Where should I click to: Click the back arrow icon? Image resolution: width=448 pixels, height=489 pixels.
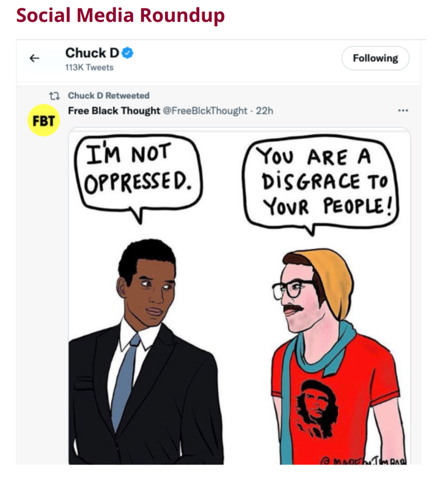35,58
